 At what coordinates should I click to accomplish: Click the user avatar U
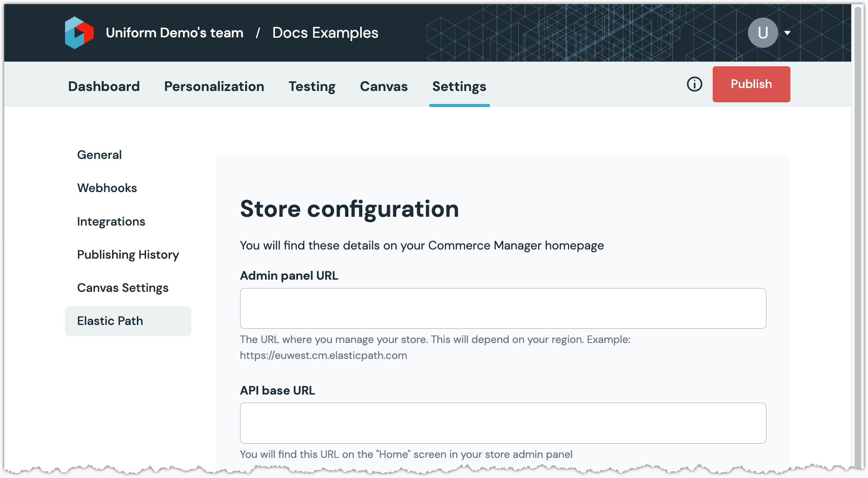coord(763,33)
